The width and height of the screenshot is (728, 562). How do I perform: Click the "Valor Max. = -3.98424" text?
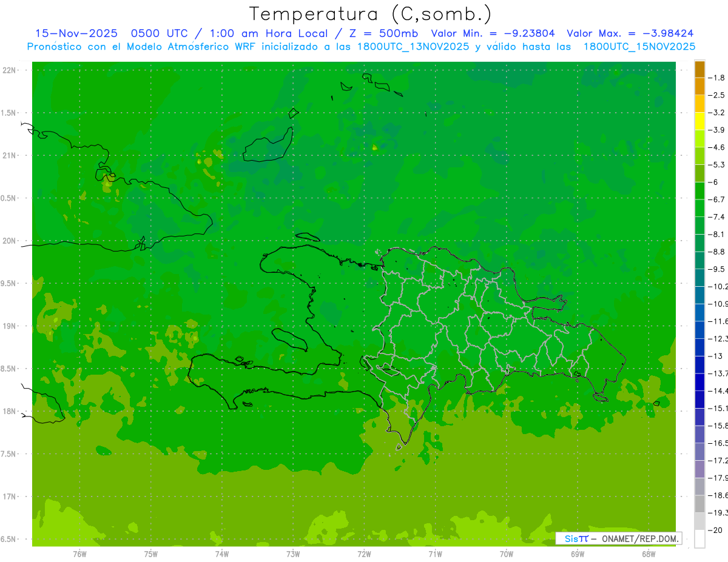630,33
